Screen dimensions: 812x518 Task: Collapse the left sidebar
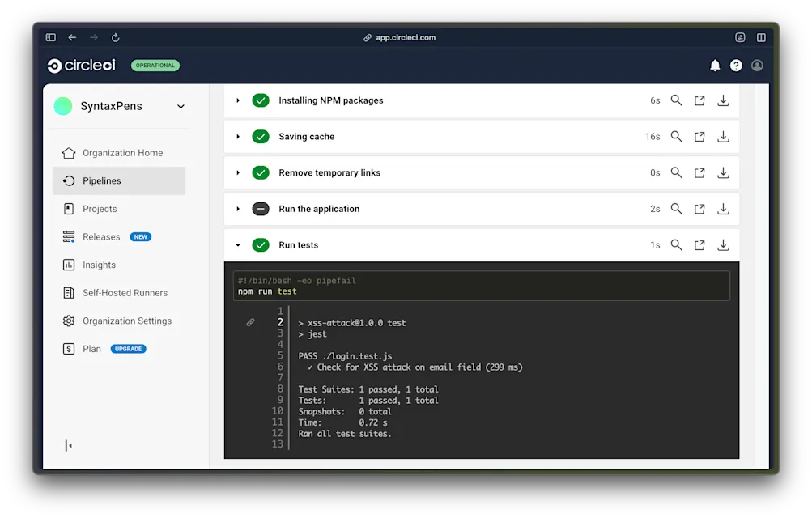click(68, 445)
